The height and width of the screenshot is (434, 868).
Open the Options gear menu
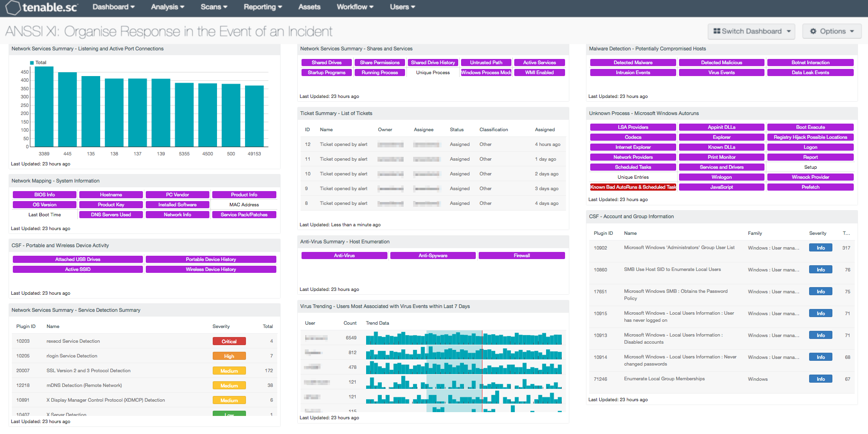tap(832, 31)
